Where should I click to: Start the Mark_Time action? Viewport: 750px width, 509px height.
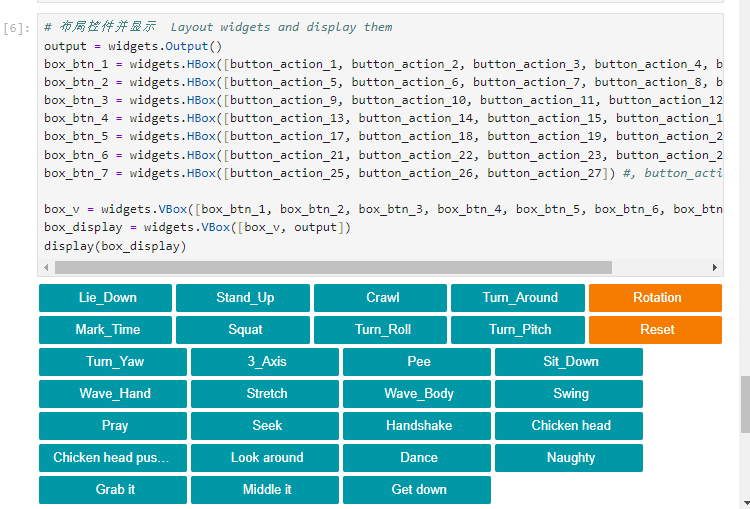click(x=105, y=330)
